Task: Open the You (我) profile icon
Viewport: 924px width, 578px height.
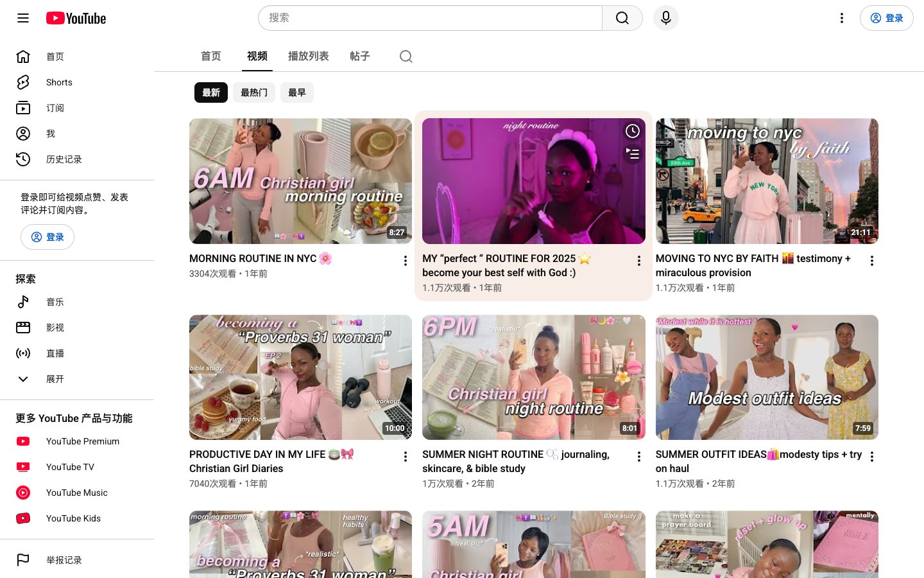Action: point(23,134)
